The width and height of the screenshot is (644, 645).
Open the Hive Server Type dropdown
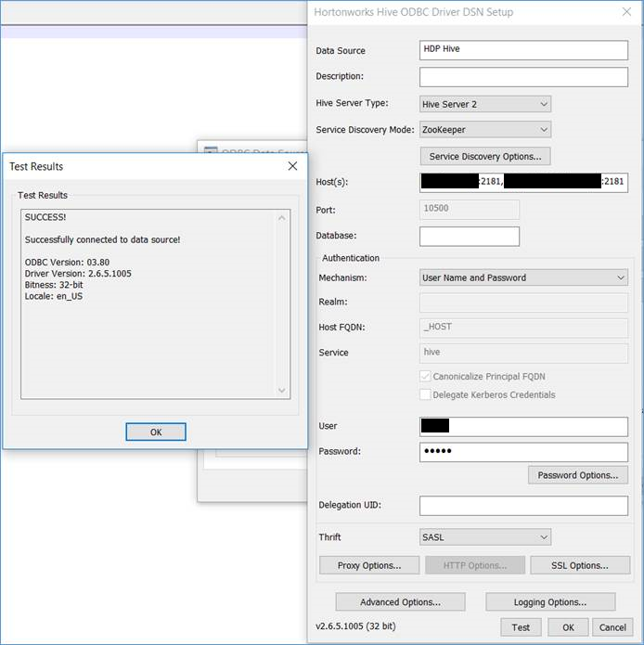pyautogui.click(x=485, y=104)
